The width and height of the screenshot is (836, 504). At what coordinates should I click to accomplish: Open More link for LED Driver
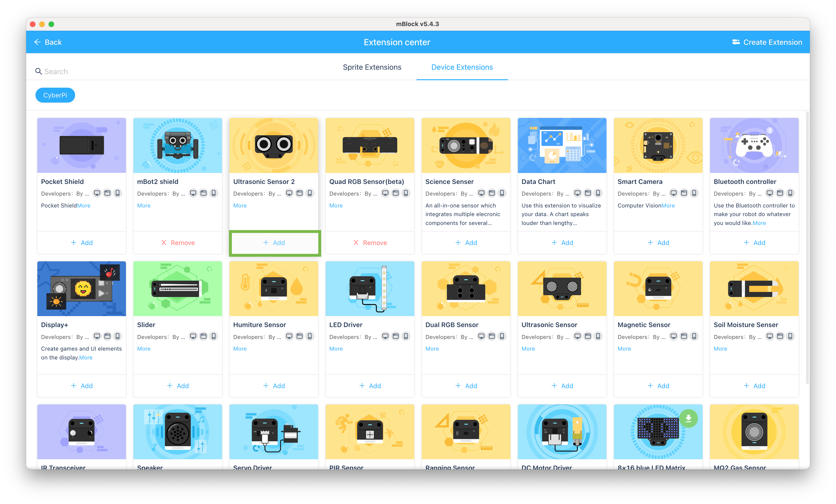click(336, 349)
